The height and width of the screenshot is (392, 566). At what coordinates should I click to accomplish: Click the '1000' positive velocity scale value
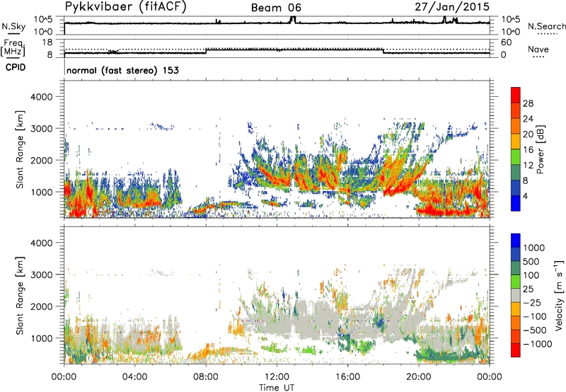pos(534,248)
